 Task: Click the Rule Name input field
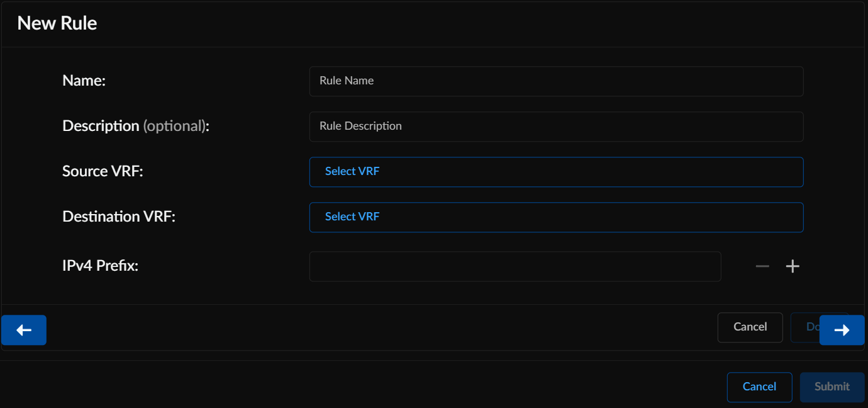(x=556, y=81)
